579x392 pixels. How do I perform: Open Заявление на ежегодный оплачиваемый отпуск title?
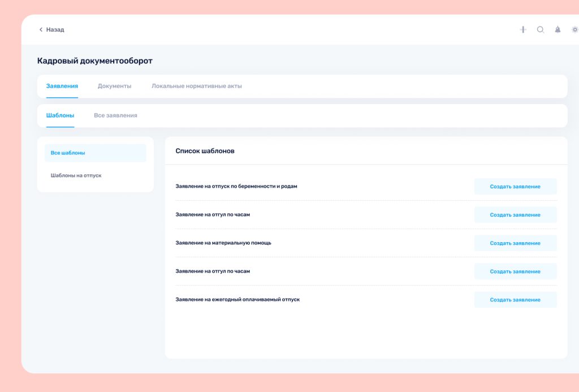click(x=237, y=299)
